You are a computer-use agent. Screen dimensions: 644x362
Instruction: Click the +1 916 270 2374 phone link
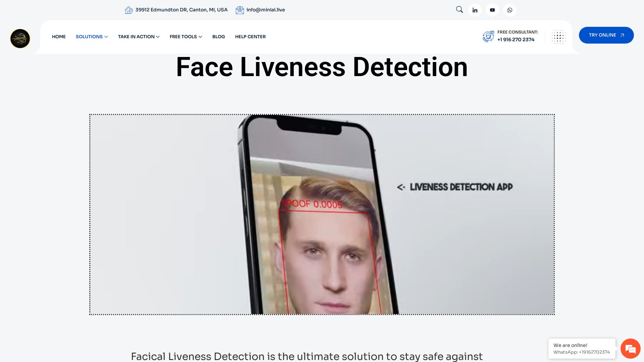pos(516,40)
